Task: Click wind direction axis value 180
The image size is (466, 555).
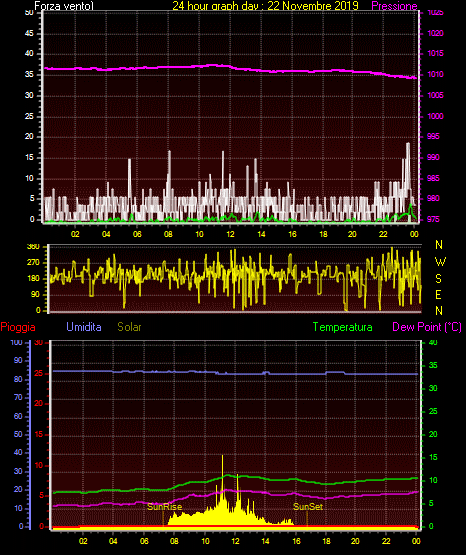Action: coord(34,279)
